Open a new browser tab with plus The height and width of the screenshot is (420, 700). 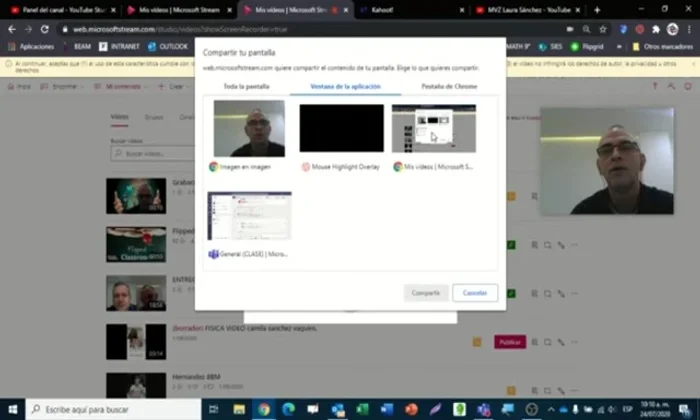pyautogui.click(x=597, y=10)
